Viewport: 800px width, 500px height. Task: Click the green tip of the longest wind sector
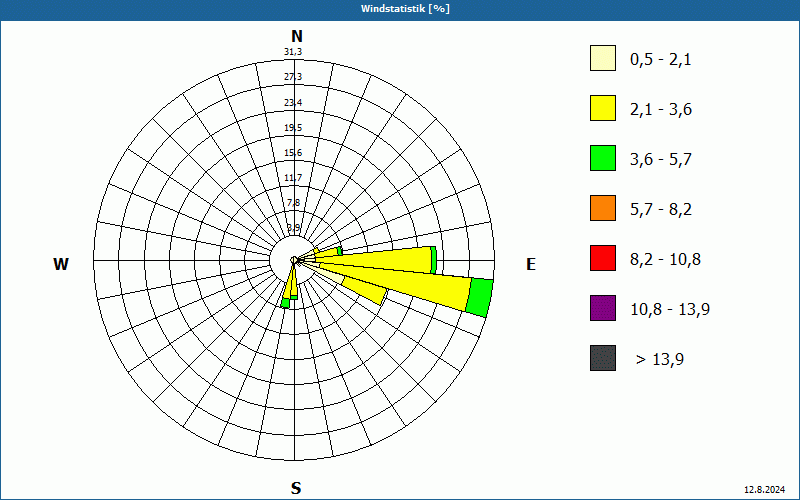pos(480,298)
